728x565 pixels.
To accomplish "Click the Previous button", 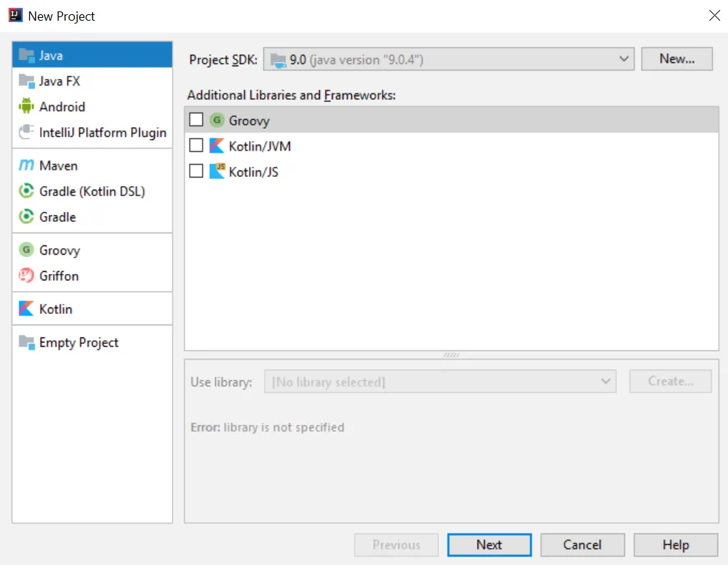I will point(396,544).
